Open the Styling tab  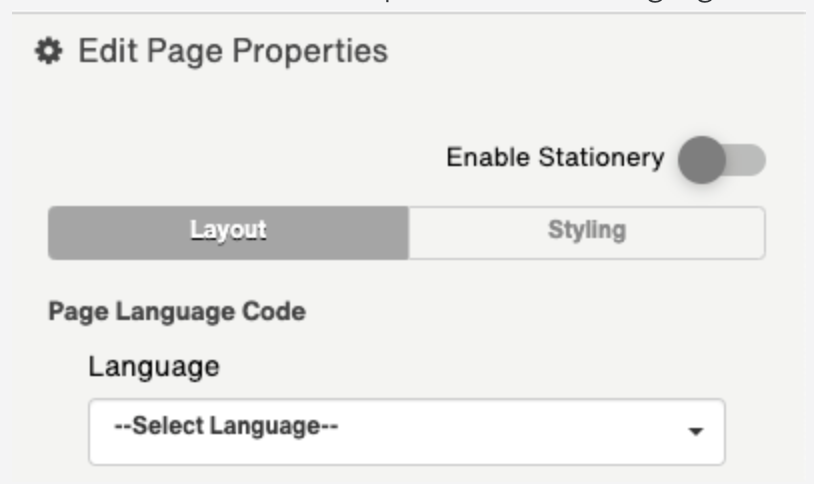tap(586, 232)
